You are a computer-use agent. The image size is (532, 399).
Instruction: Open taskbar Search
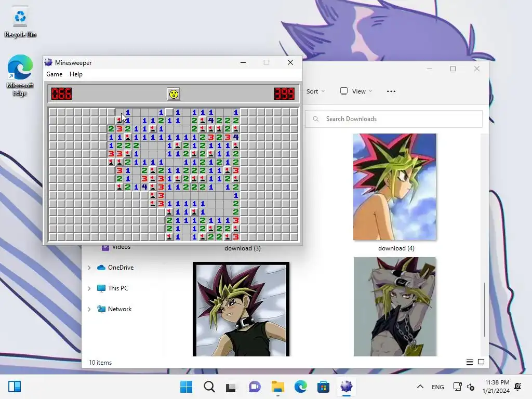click(209, 387)
